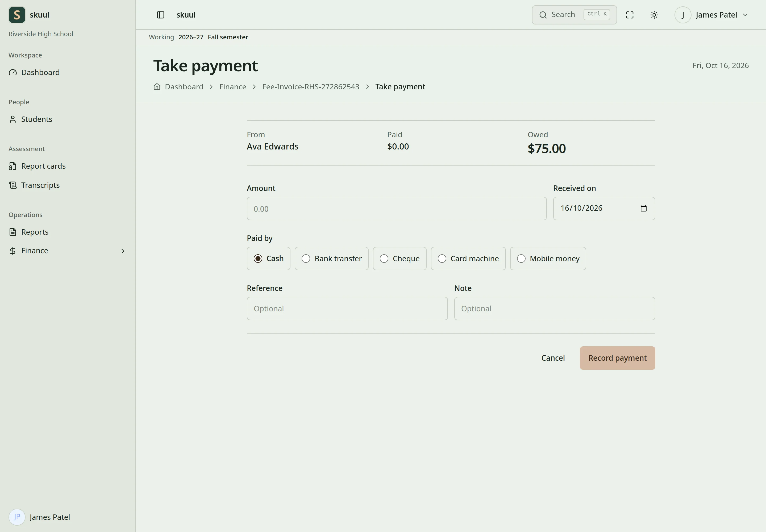Screen dimensions: 766x532
Task: Click the home icon in breadcrumb
Action: coord(157,87)
